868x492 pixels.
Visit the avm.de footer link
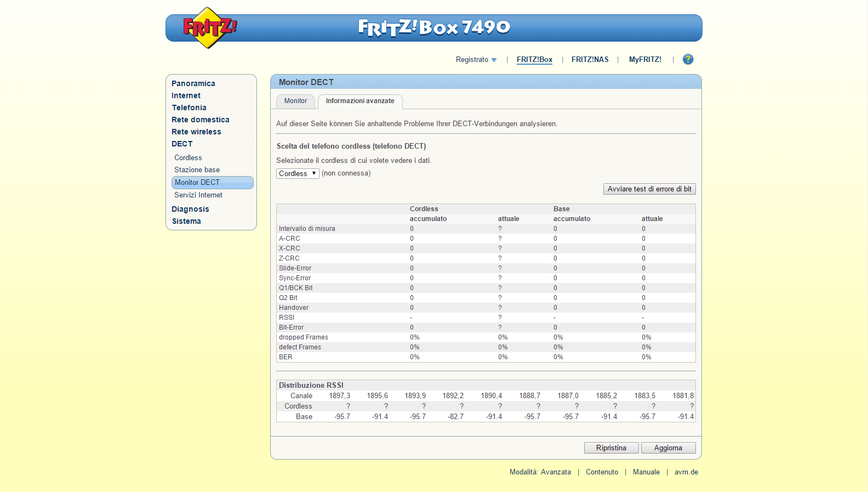[x=686, y=472]
